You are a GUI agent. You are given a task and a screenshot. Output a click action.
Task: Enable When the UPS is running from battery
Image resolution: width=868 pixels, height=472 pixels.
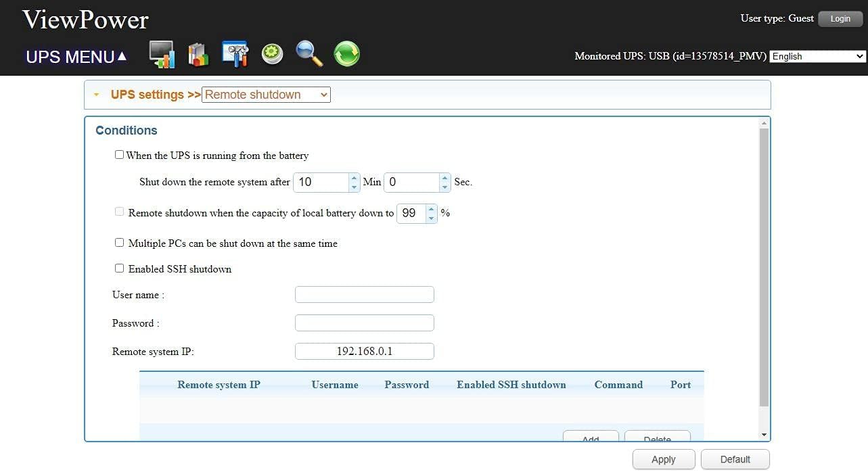pyautogui.click(x=119, y=155)
